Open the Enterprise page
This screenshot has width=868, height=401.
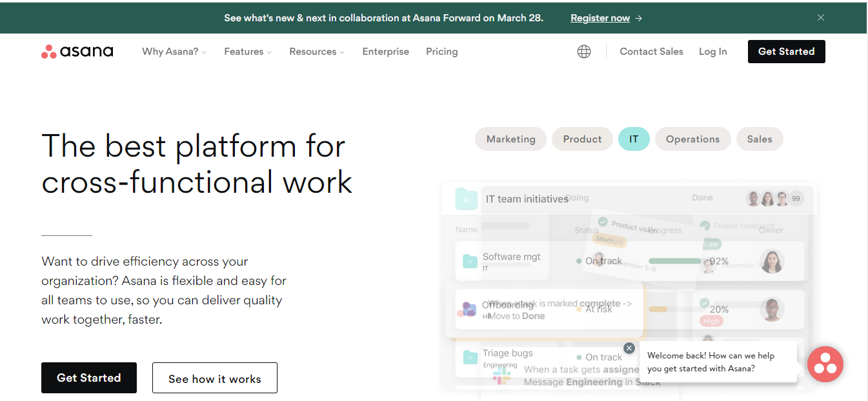click(385, 52)
